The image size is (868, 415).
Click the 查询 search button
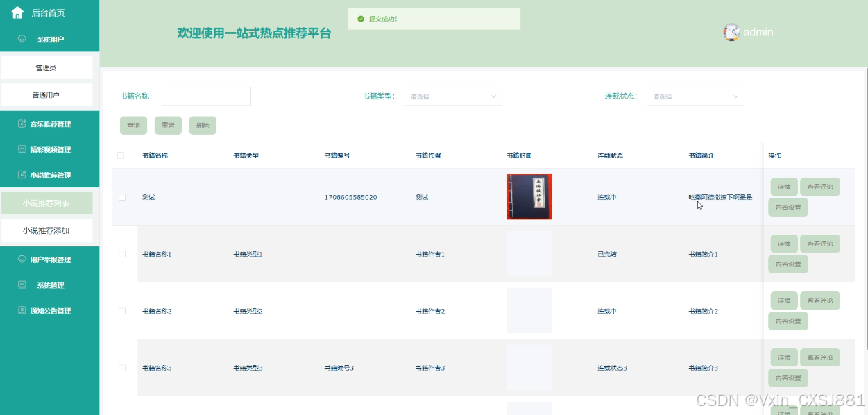coord(133,126)
